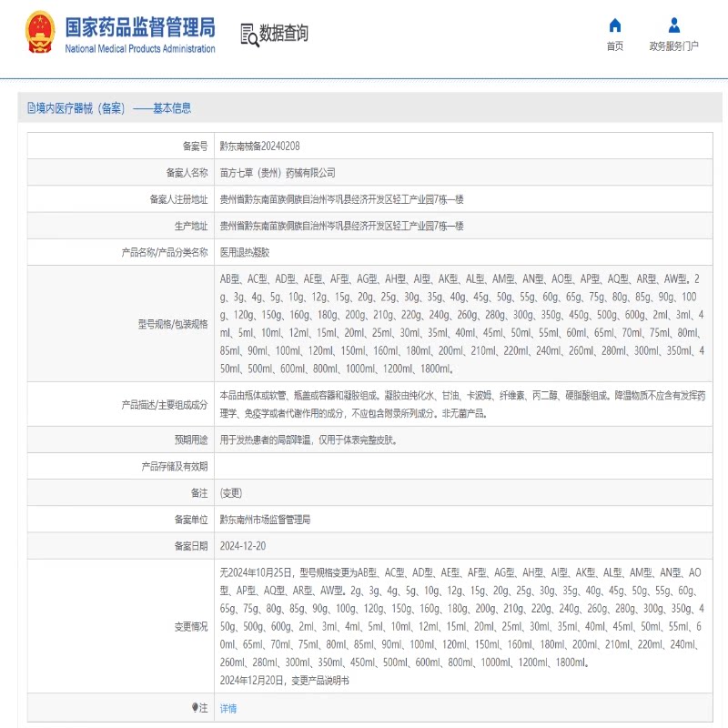The width and height of the screenshot is (728, 728).
Task: Open the 数据查询 search icon
Action: pos(249,35)
